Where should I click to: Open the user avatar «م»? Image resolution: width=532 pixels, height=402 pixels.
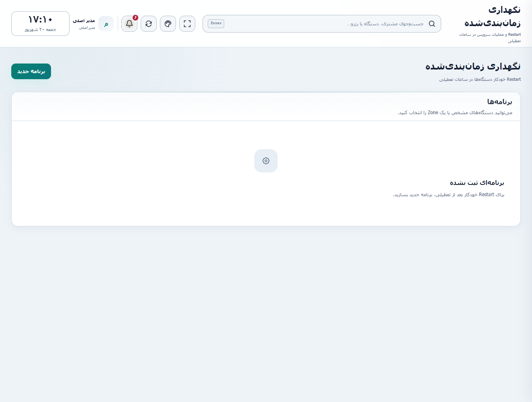pos(106,24)
